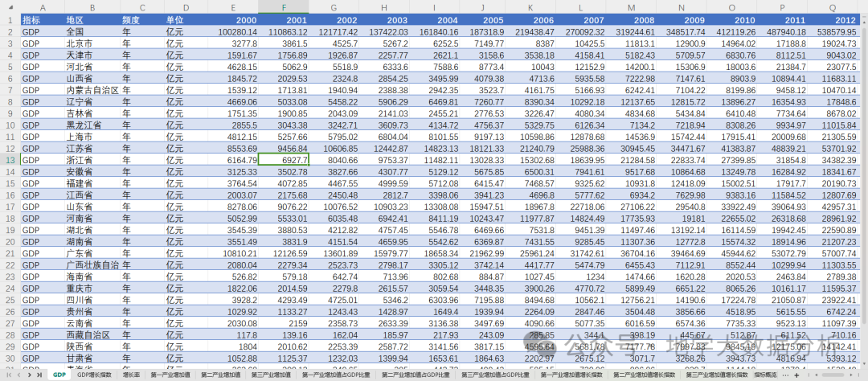Select row 13 header

click(10, 160)
